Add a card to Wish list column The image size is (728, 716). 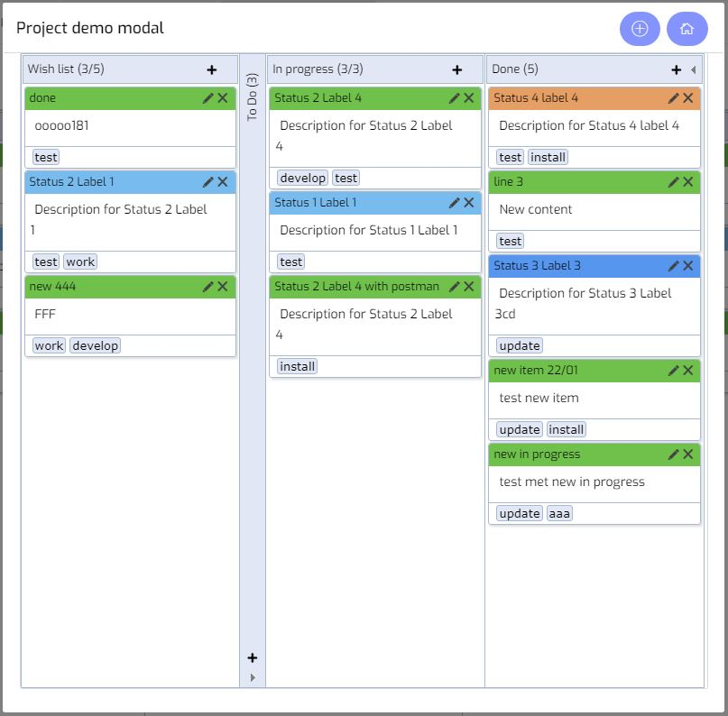click(212, 69)
